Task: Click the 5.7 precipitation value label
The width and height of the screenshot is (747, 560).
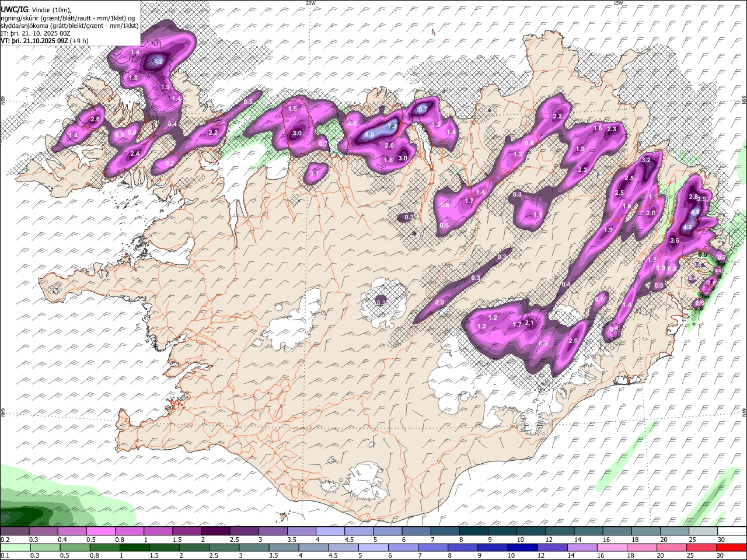Action: [424, 108]
